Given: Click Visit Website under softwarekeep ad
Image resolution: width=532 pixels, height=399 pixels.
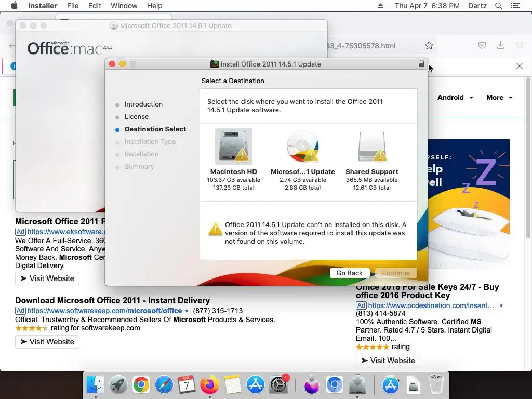Looking at the screenshot, I should [47, 342].
